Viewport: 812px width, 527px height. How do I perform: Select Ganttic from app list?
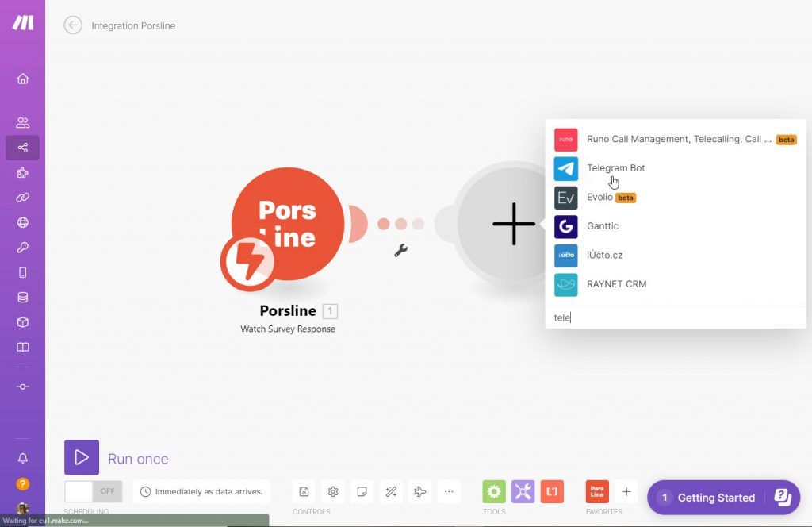pos(676,226)
